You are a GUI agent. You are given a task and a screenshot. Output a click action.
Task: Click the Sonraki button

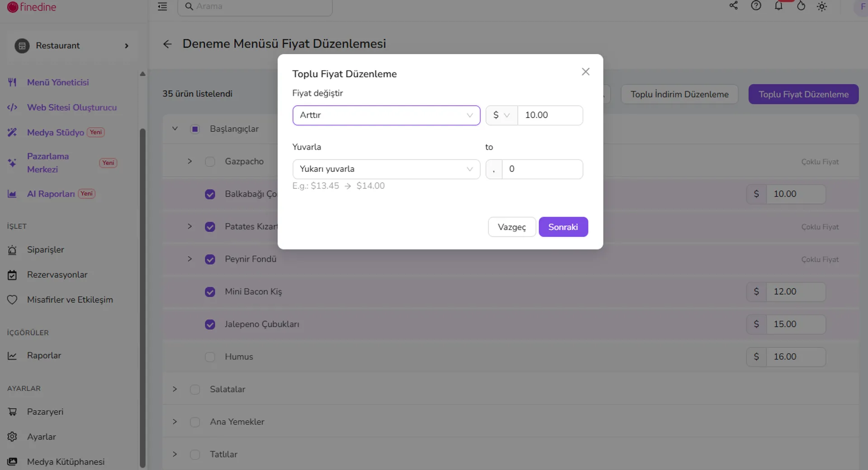coord(563,227)
